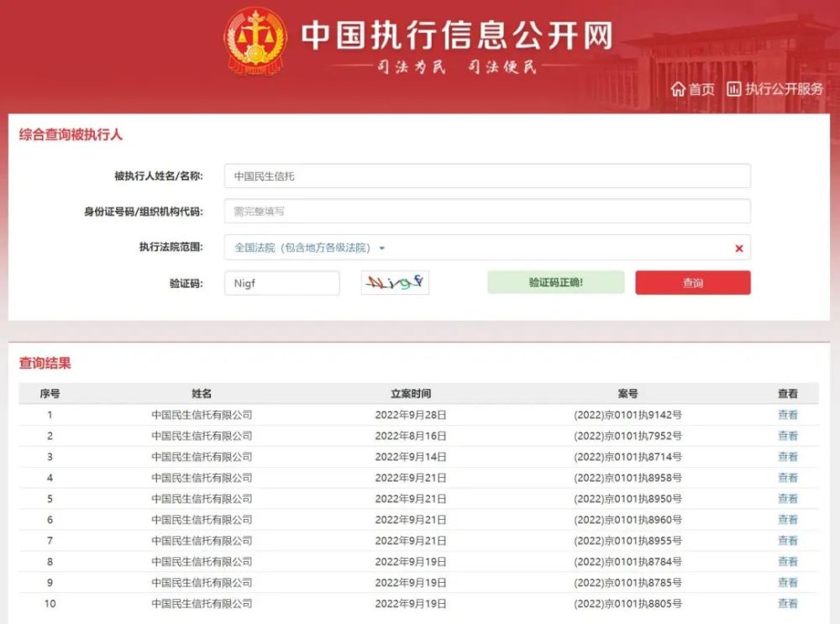Click the 验证码 captcha input field
This screenshot has width=840, height=624.
281,283
